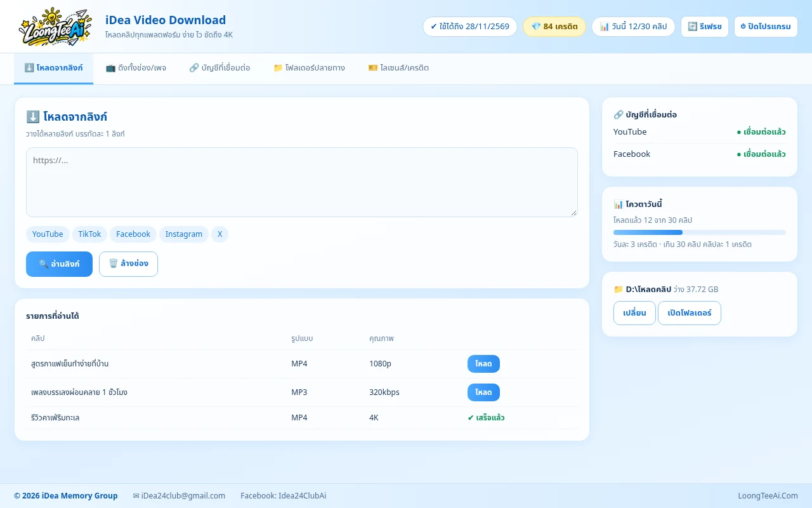Click the รูปแบบ column header

[x=302, y=338]
